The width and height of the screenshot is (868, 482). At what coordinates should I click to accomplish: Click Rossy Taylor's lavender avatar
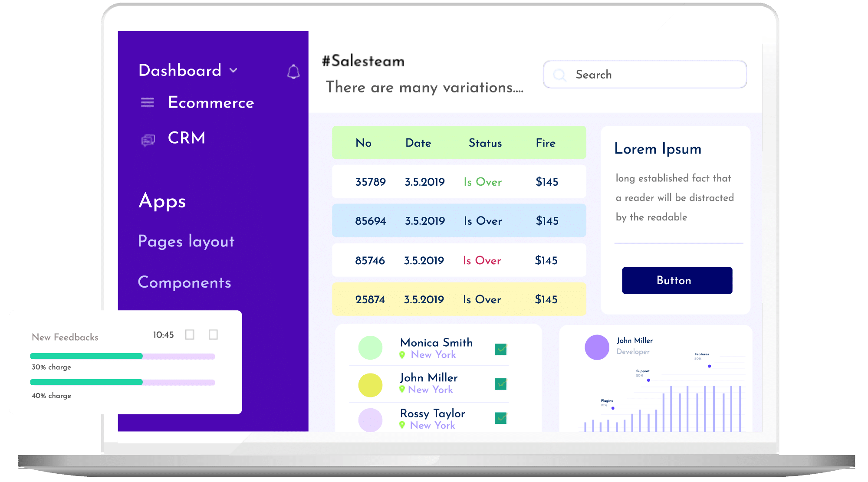370,420
